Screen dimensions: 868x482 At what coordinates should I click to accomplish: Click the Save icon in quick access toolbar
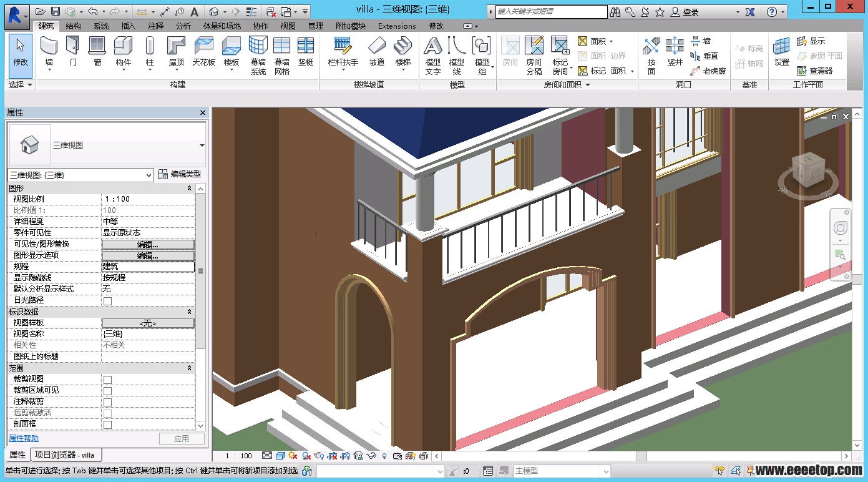[56, 11]
